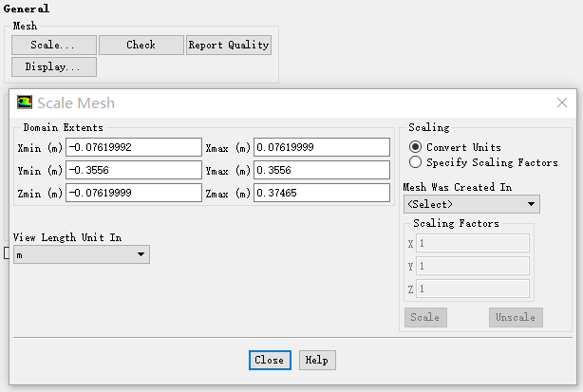Open the View Length Unit In dropdown
Image resolution: width=583 pixels, height=392 pixels.
pos(82,254)
